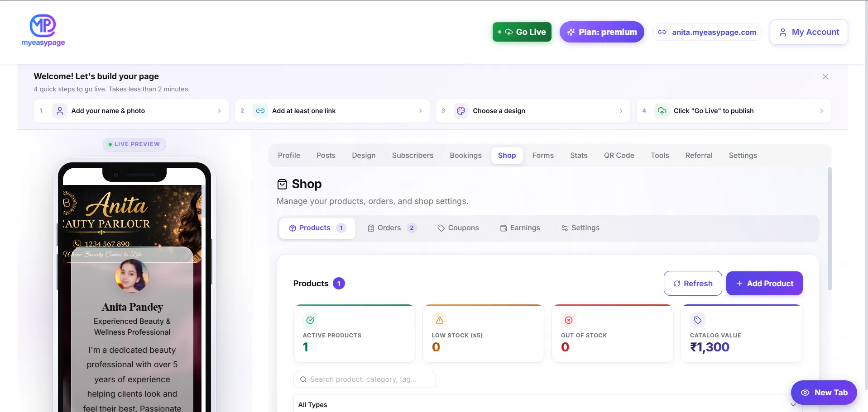
Task: Expand the All Types dropdown
Action: (x=548, y=405)
